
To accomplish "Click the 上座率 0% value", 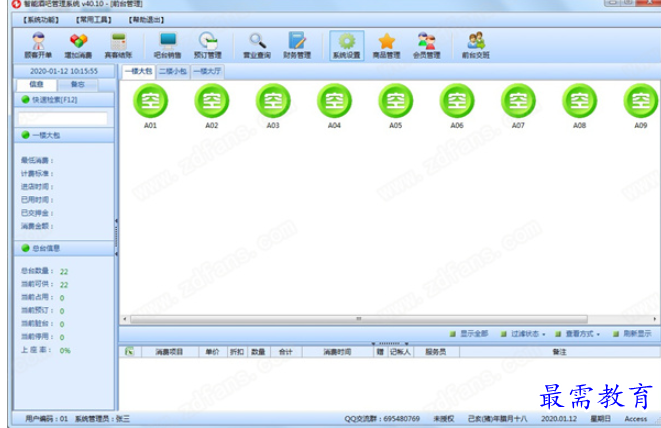I will 65,350.
